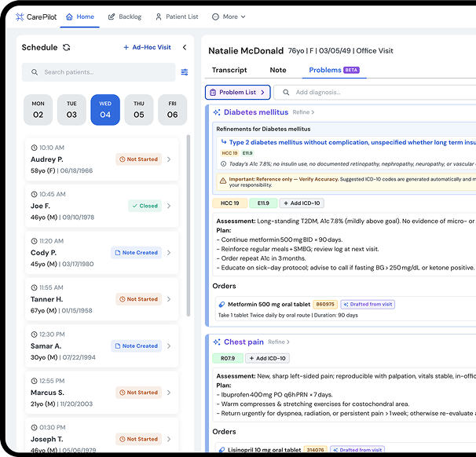The width and height of the screenshot is (476, 457).
Task: Click Joe F. Closed status badge
Action: 145,206
